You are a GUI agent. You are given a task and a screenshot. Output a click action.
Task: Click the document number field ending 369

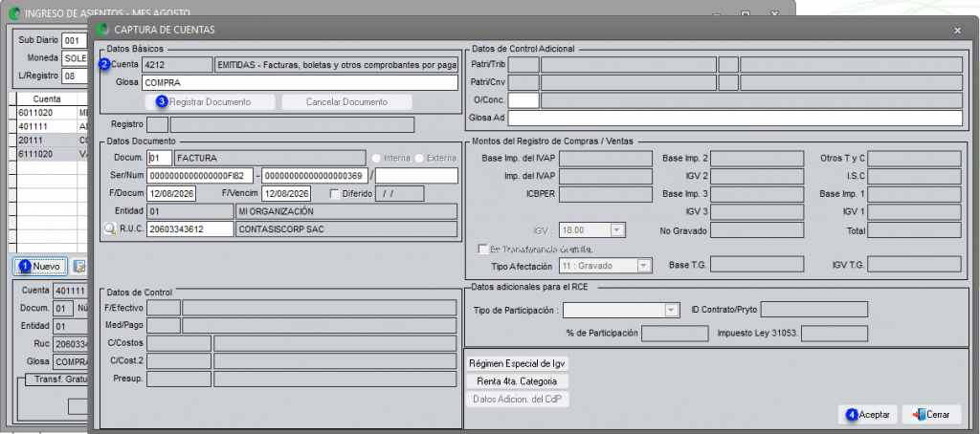[x=314, y=176]
